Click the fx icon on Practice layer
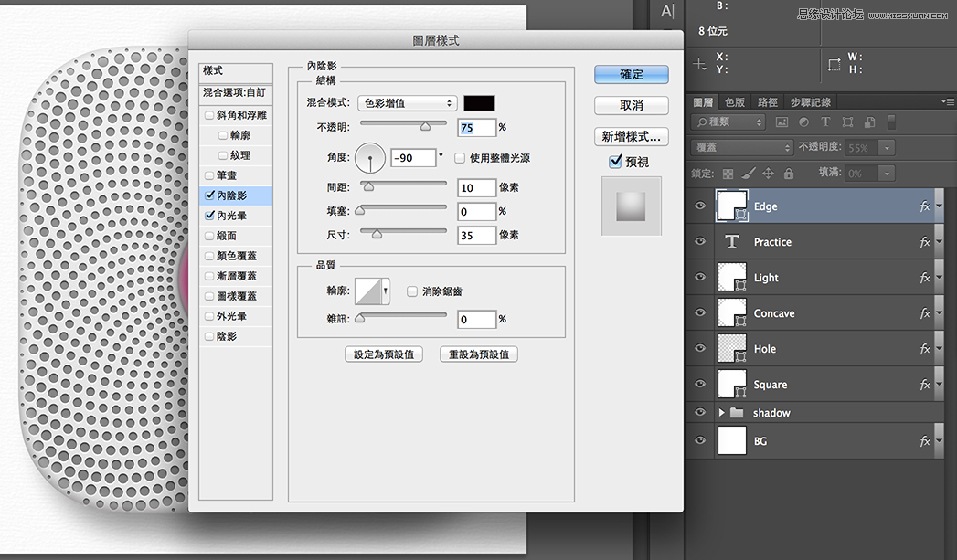Viewport: 957px width, 560px height. [x=925, y=242]
